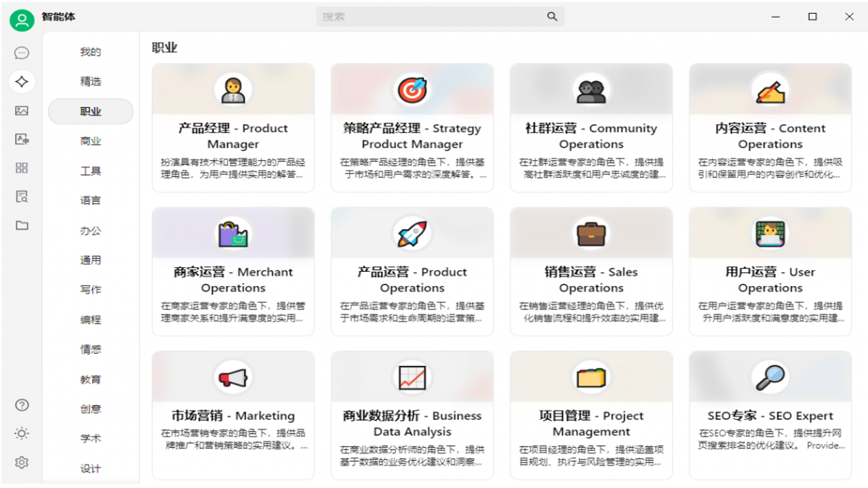Open the 商业数据分析 - Business Data Analysis title
868x488 pixels.
pyautogui.click(x=412, y=424)
